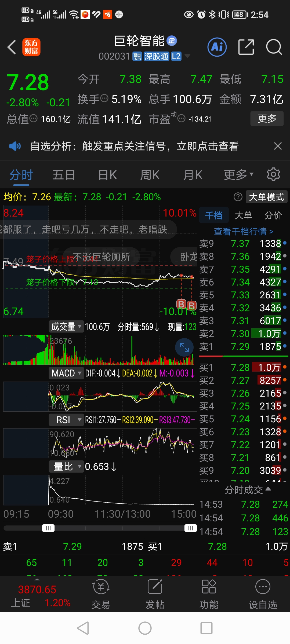Tap 自选分析 signal banner text
The height and width of the screenshot is (644, 290).
[x=135, y=146]
